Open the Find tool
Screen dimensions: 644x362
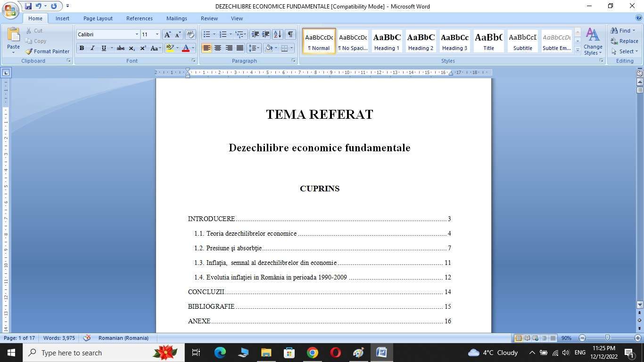623,30
